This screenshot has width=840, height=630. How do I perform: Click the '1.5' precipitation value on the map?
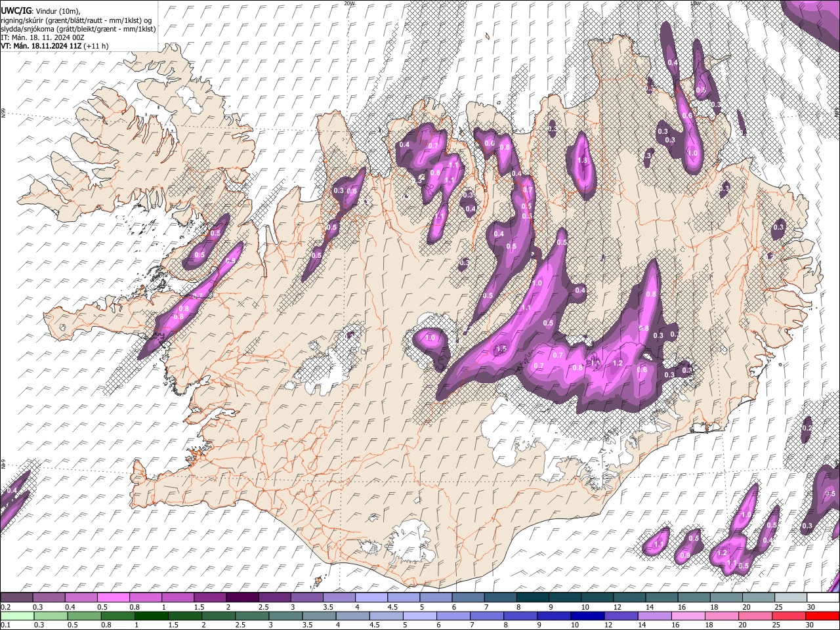point(501,348)
